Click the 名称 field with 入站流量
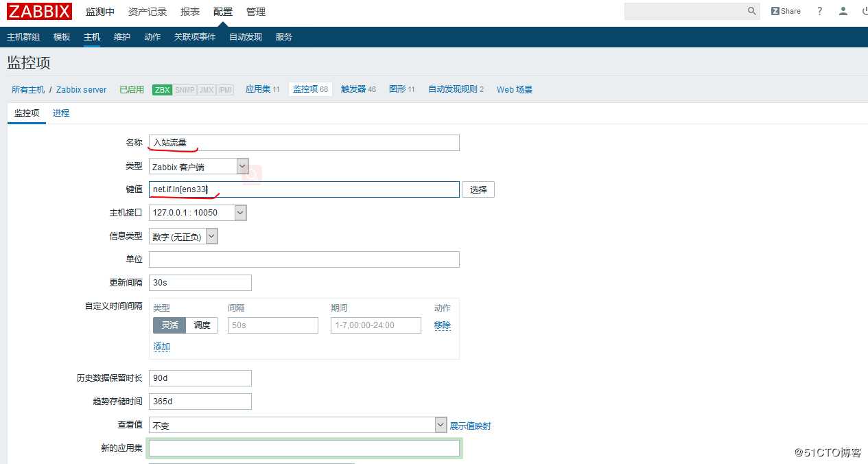 pos(304,143)
